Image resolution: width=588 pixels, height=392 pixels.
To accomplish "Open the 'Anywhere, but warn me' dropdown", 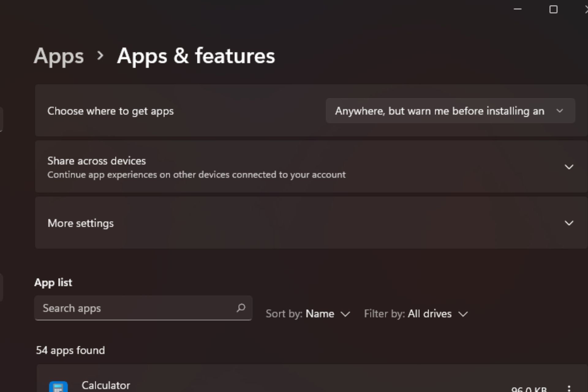I will 450,111.
